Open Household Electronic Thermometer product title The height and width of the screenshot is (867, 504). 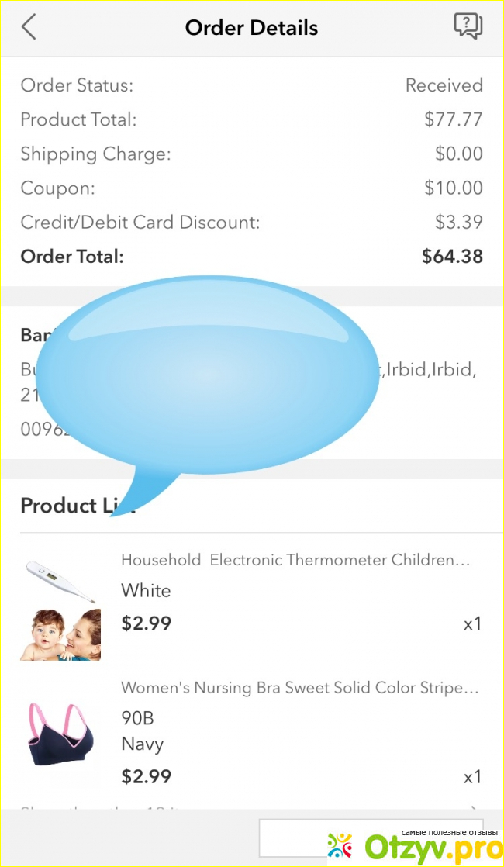point(295,560)
